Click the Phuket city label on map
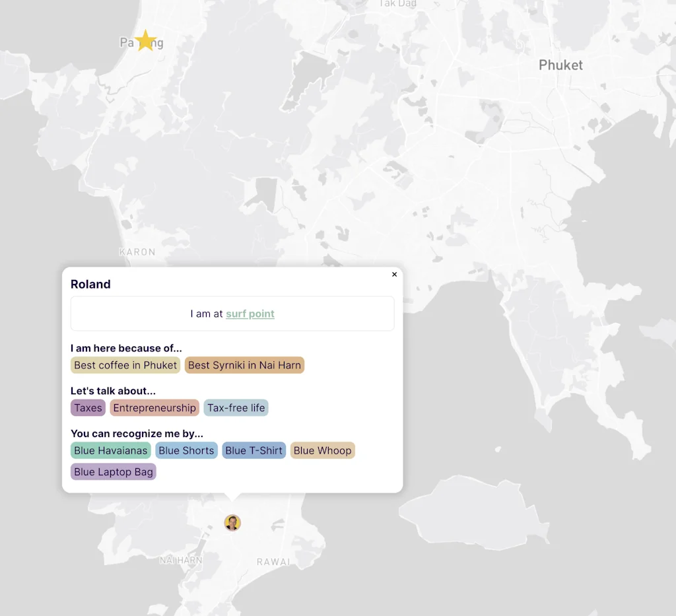The width and height of the screenshot is (676, 616). click(x=560, y=65)
